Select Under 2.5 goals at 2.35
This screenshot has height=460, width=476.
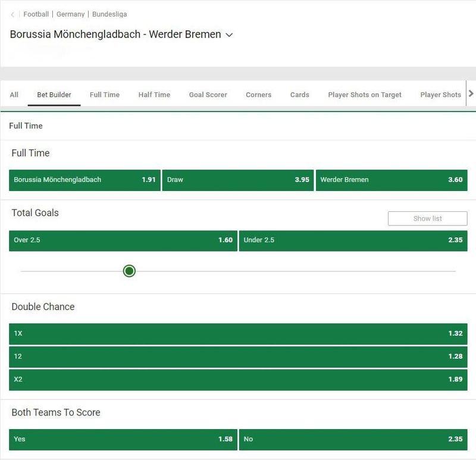click(x=353, y=241)
